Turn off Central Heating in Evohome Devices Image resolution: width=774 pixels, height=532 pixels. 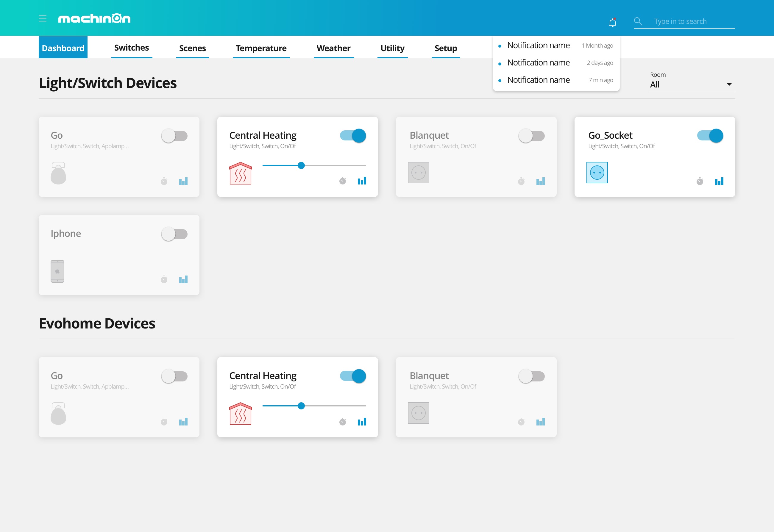tap(353, 376)
